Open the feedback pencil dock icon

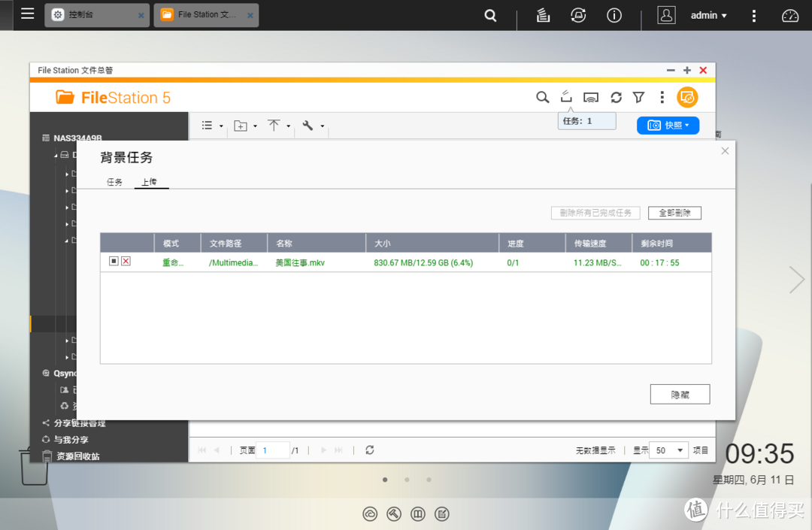pyautogui.click(x=442, y=514)
